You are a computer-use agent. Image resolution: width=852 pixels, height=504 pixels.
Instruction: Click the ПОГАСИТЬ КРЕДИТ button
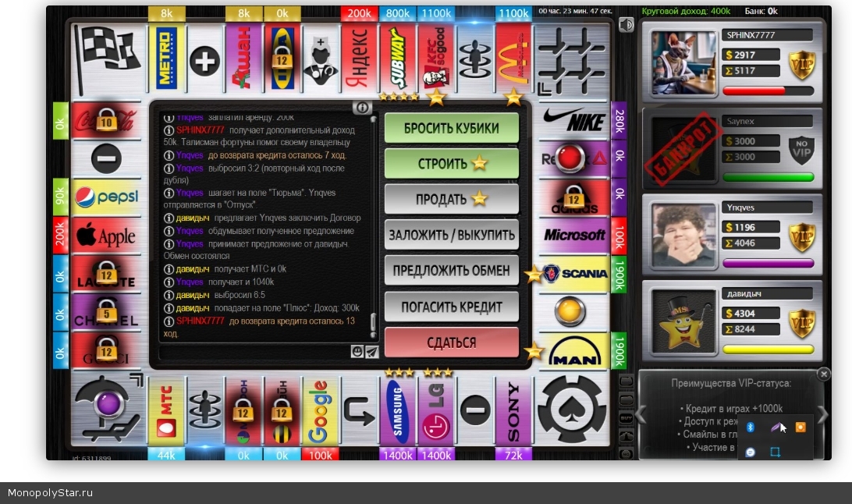tap(452, 307)
